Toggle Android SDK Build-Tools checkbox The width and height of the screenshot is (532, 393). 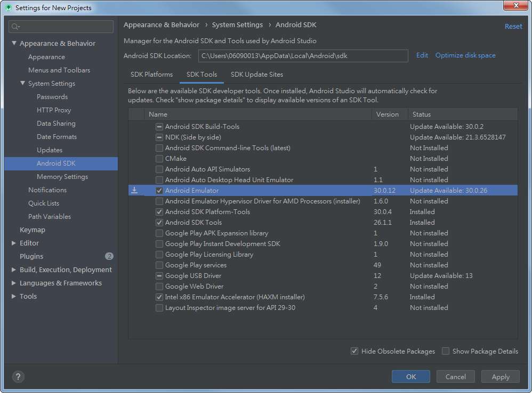pos(159,126)
